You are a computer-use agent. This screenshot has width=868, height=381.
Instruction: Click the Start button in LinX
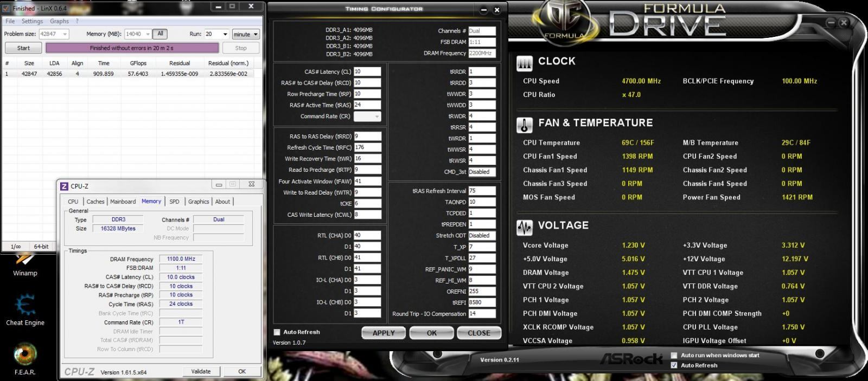point(23,48)
